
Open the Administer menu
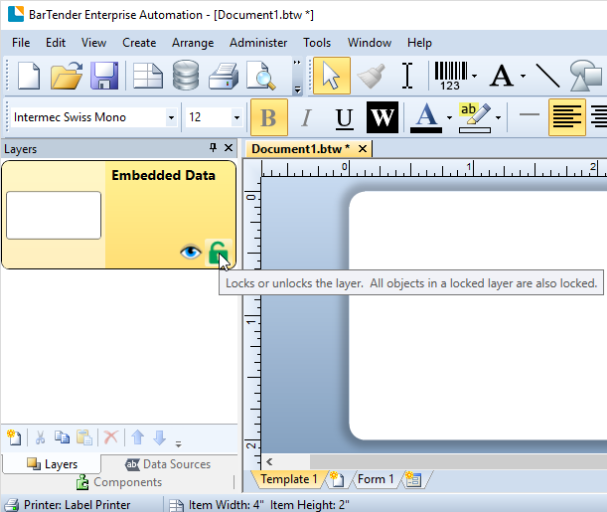tap(258, 43)
